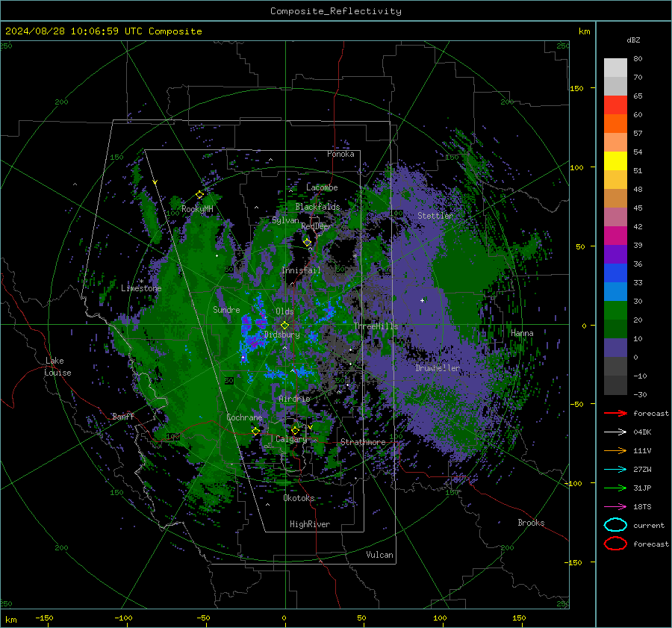Click the Lacombe town label
Image resolution: width=672 pixels, height=628 pixels.
tap(322, 187)
